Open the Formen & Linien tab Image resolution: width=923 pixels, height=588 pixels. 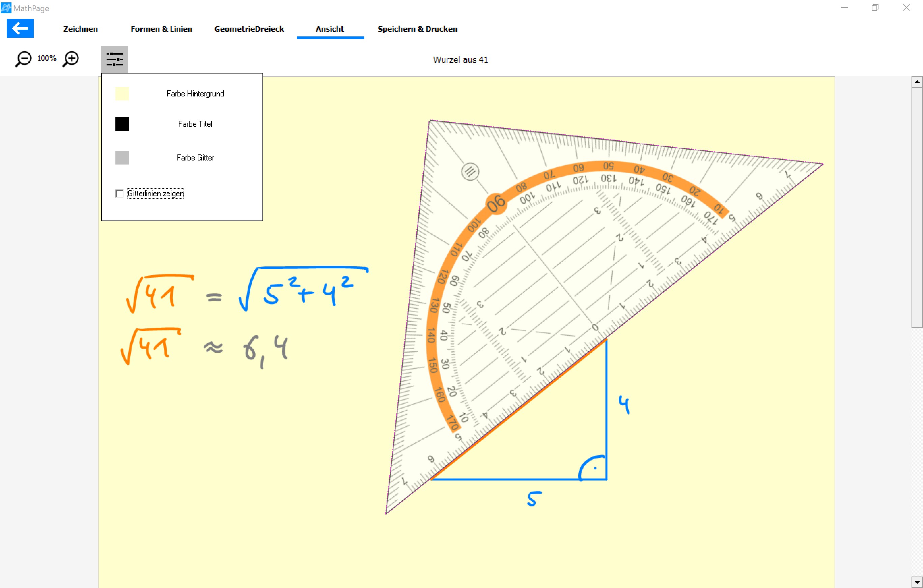(x=161, y=29)
